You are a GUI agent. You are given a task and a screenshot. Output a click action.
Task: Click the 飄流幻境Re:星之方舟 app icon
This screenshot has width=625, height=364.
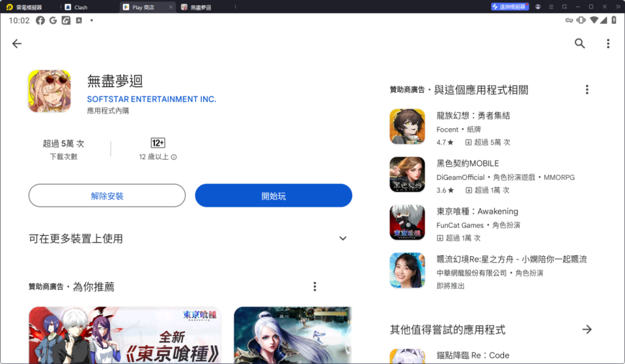407,270
